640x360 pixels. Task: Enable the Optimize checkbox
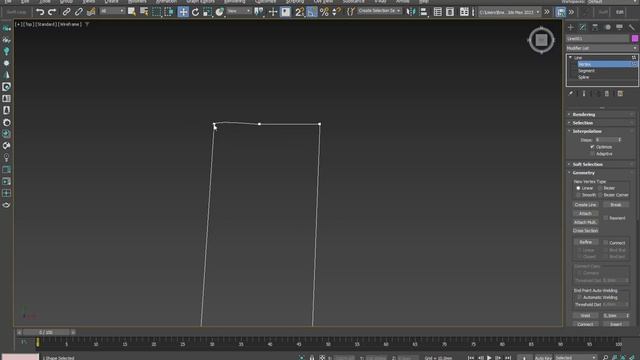[592, 147]
